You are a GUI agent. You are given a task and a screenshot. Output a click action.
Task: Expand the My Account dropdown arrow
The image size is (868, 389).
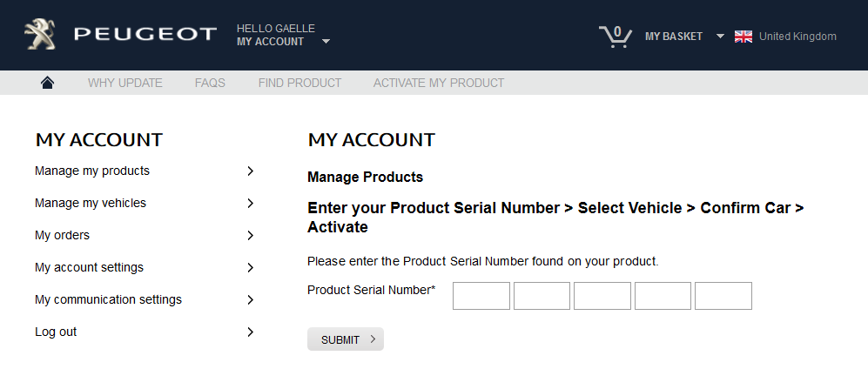click(326, 42)
